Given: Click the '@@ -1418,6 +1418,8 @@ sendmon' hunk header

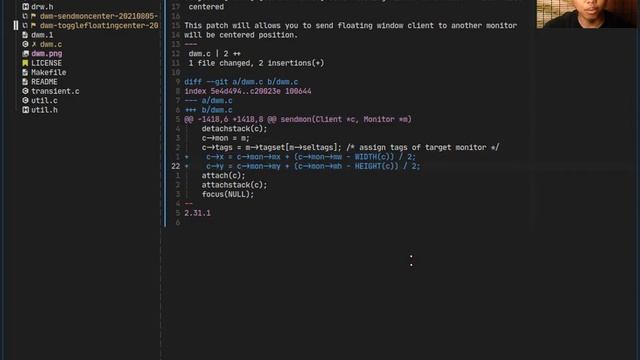Looking at the screenshot, I should (298, 119).
